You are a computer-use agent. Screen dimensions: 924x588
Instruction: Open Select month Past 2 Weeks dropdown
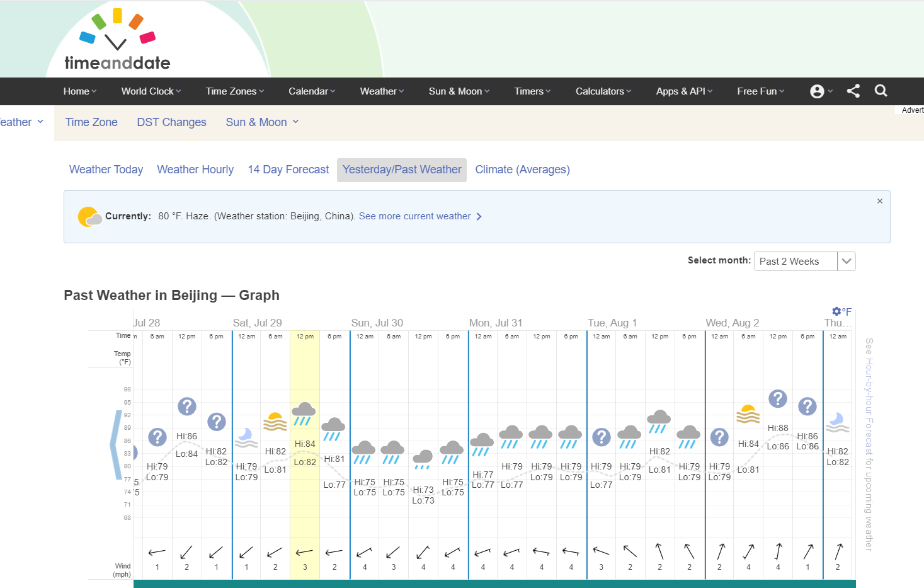pos(804,261)
